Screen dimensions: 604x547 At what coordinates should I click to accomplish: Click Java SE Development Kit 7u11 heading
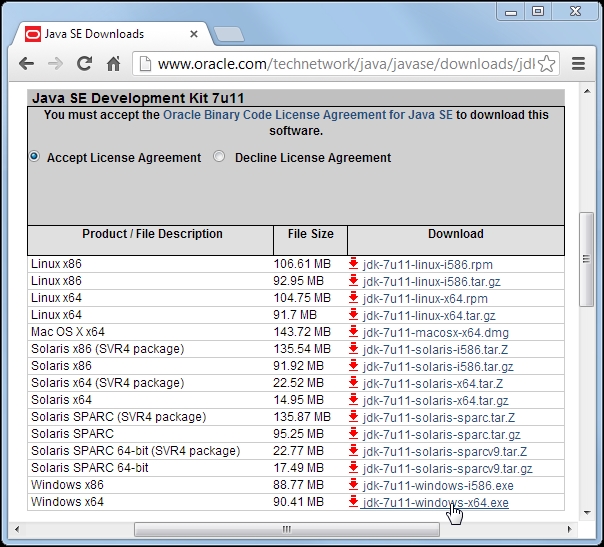pos(138,98)
